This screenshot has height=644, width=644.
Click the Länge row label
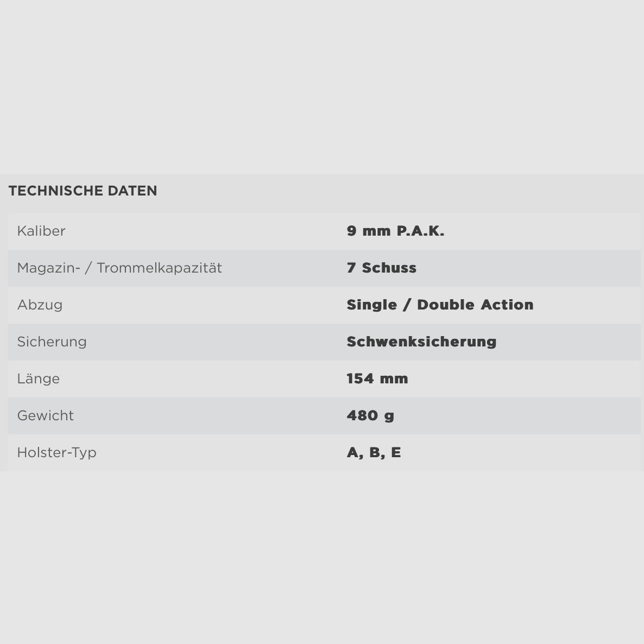click(x=38, y=379)
